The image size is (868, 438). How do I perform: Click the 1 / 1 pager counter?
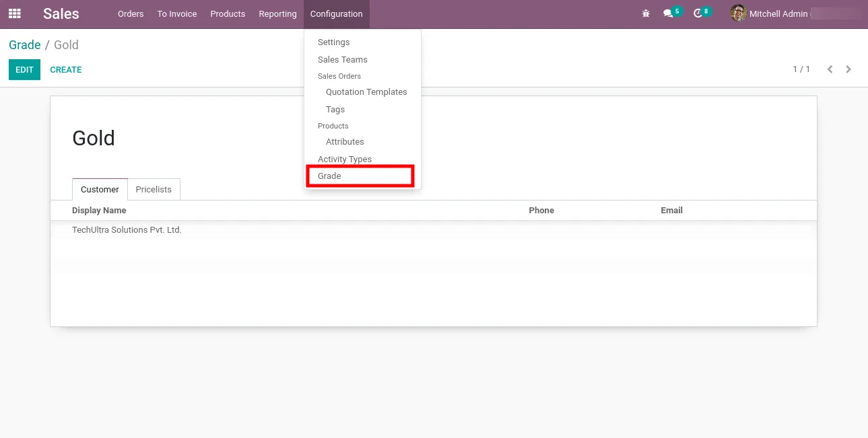click(x=801, y=69)
